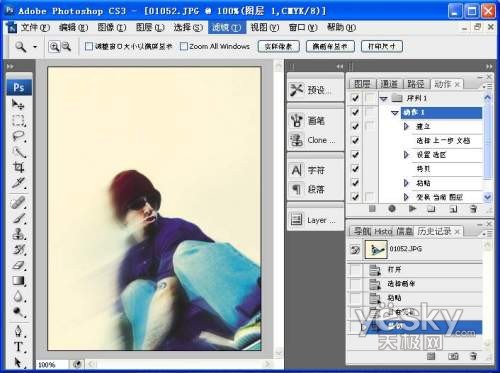Open the History panel flyout menu

click(x=487, y=234)
